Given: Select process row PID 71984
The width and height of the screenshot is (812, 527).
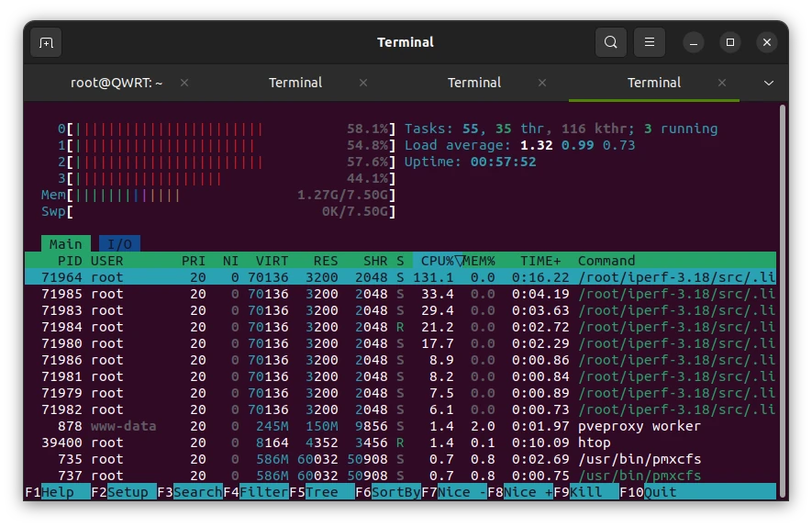Looking at the screenshot, I should click(400, 327).
